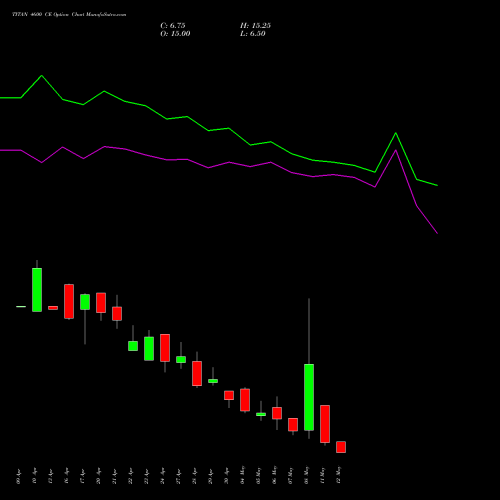Select the close value C: 6.75
Viewport: 500px width, 500px height.
[x=173, y=26]
